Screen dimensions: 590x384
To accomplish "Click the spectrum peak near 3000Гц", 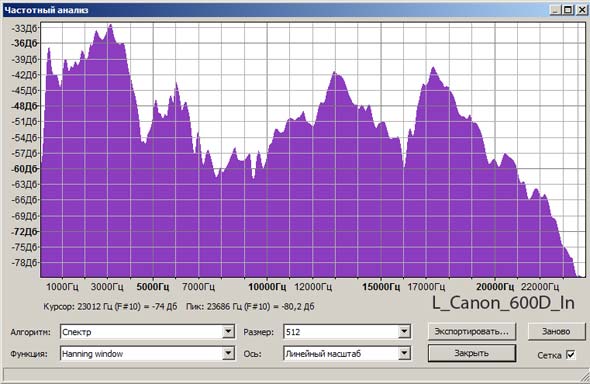I will tap(110, 26).
